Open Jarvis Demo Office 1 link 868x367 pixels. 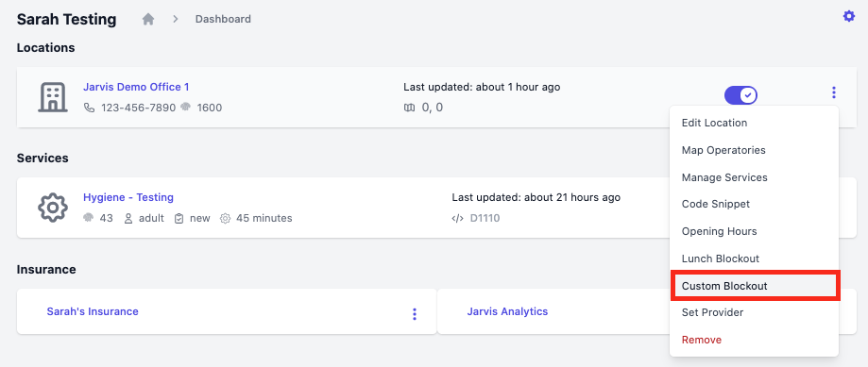[x=136, y=87]
